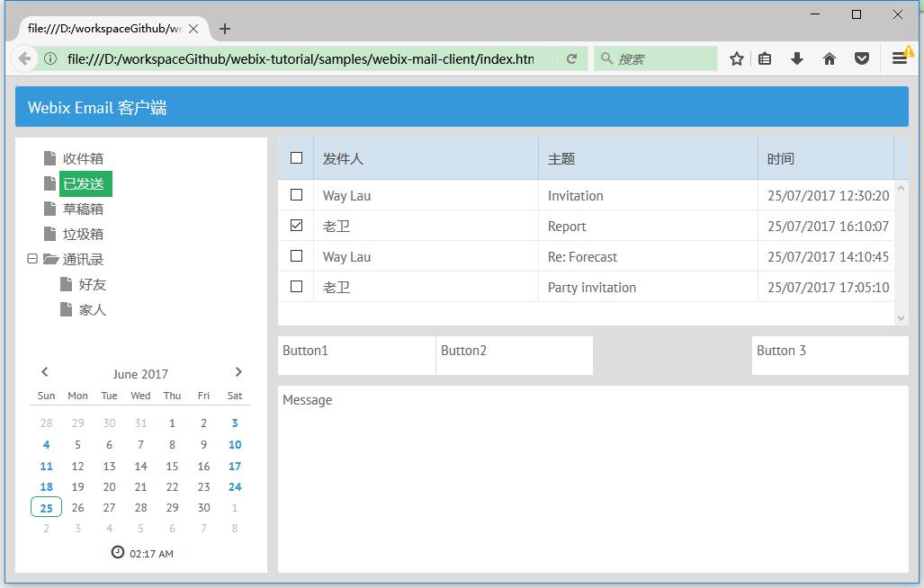Select the 已发送 folder
This screenshot has width=924, height=588.
click(x=85, y=184)
